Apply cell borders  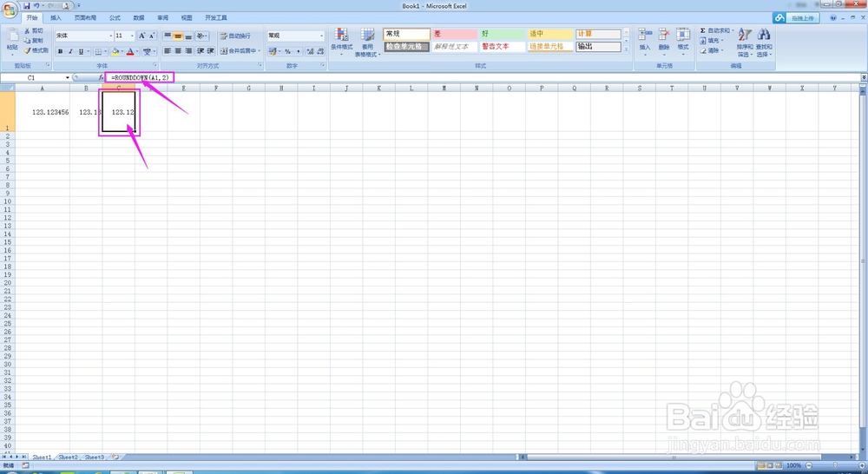pos(98,51)
